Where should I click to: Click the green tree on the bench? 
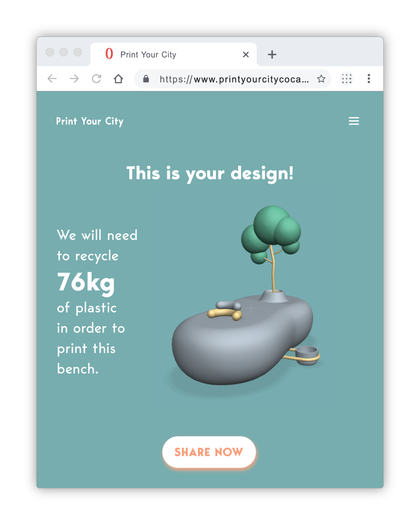[x=271, y=234]
